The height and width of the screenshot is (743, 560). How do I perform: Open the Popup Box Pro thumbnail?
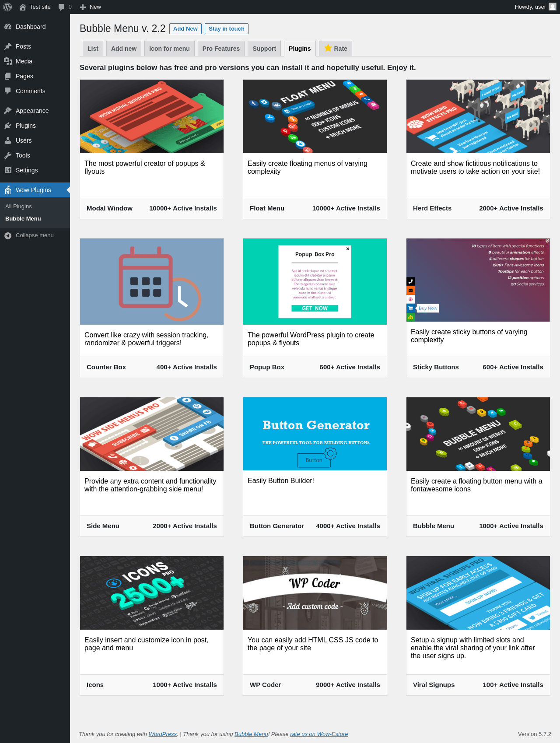pos(315,281)
